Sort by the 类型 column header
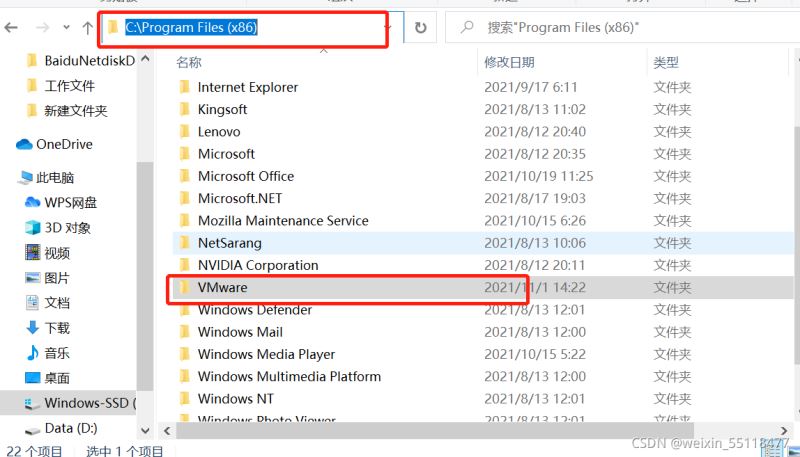Viewport: 800px width, 457px height. click(666, 62)
